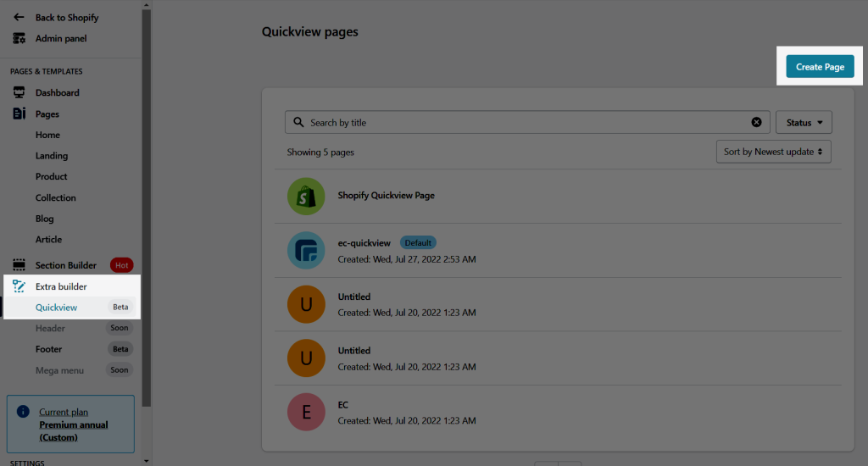Image resolution: width=868 pixels, height=466 pixels.
Task: Click the magnifier icon in search field
Action: pyautogui.click(x=298, y=122)
